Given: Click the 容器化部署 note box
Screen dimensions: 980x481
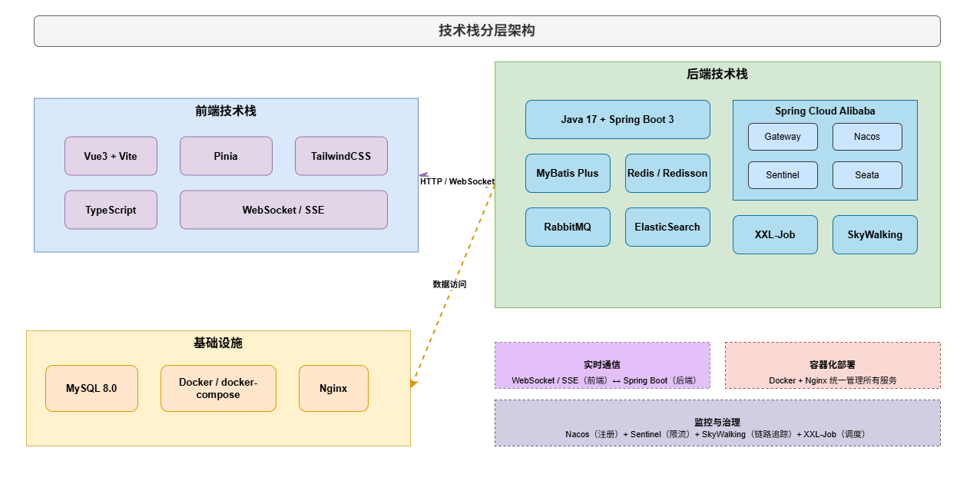Looking at the screenshot, I should [x=833, y=365].
